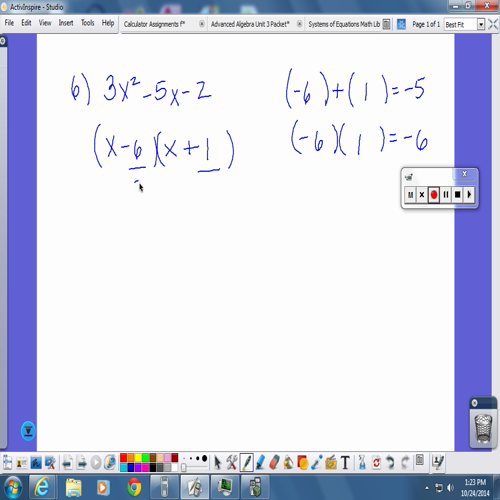Go to the next page arrow
This screenshot has width=500, height=500.
(x=81, y=463)
